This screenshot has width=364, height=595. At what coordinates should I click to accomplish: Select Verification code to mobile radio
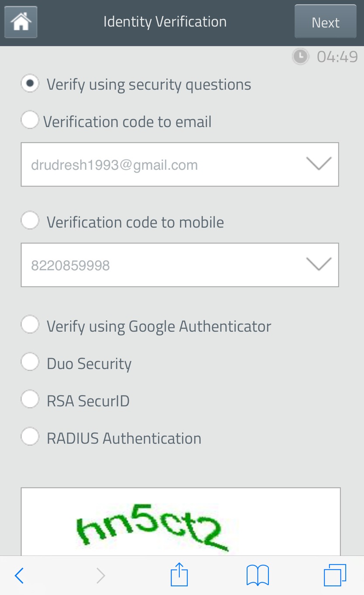(x=30, y=221)
